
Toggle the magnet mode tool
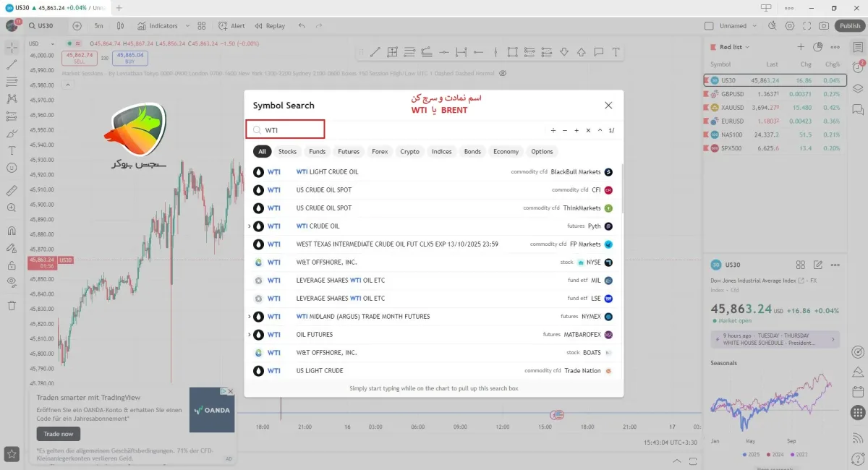(x=12, y=231)
